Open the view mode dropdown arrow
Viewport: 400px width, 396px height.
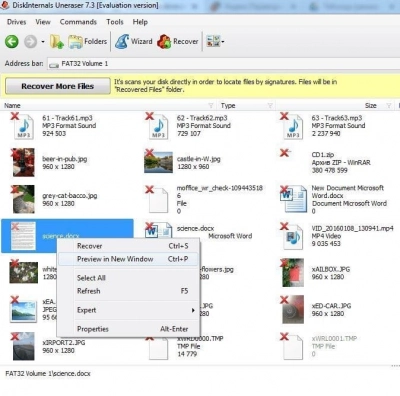(223, 42)
